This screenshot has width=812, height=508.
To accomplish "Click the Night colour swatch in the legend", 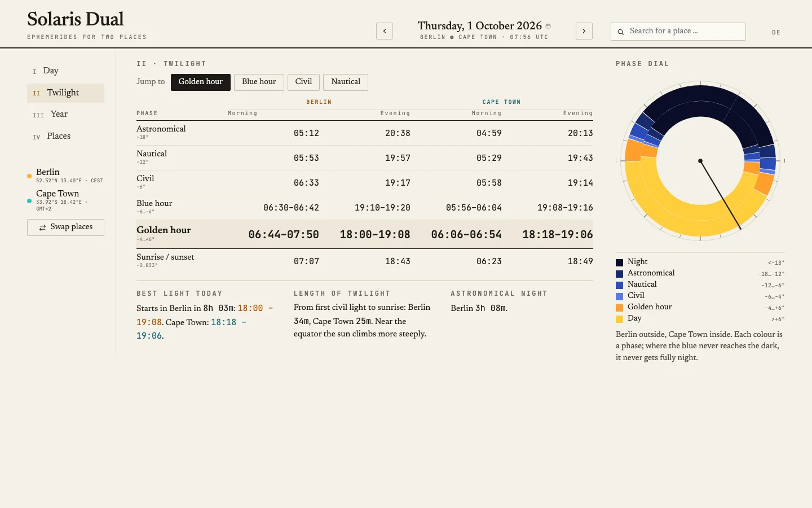I will pyautogui.click(x=619, y=262).
